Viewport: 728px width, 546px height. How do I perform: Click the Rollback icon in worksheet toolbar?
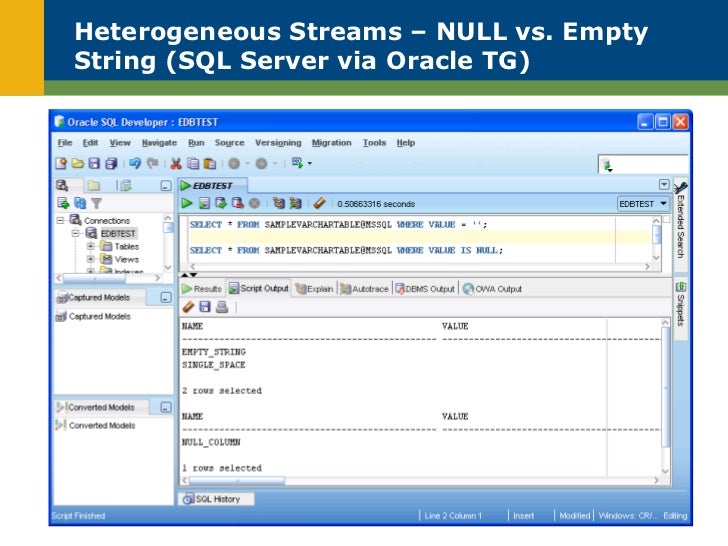click(238, 203)
